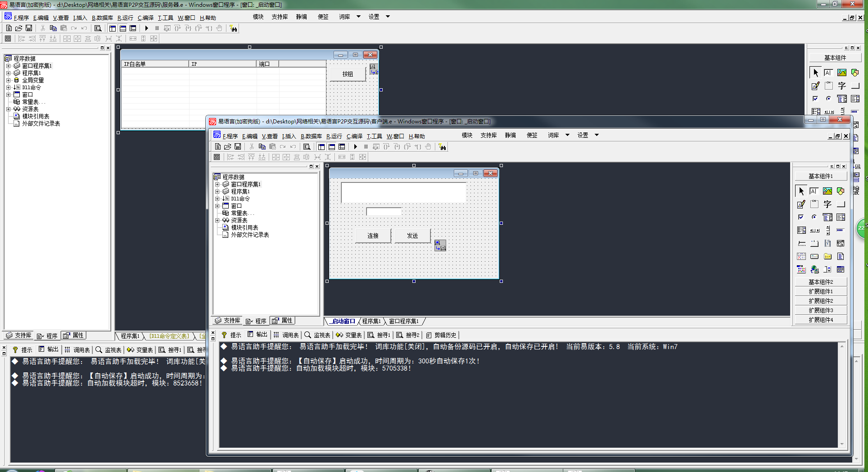
Task: Open the R.运行 menu in client window
Action: 334,136
